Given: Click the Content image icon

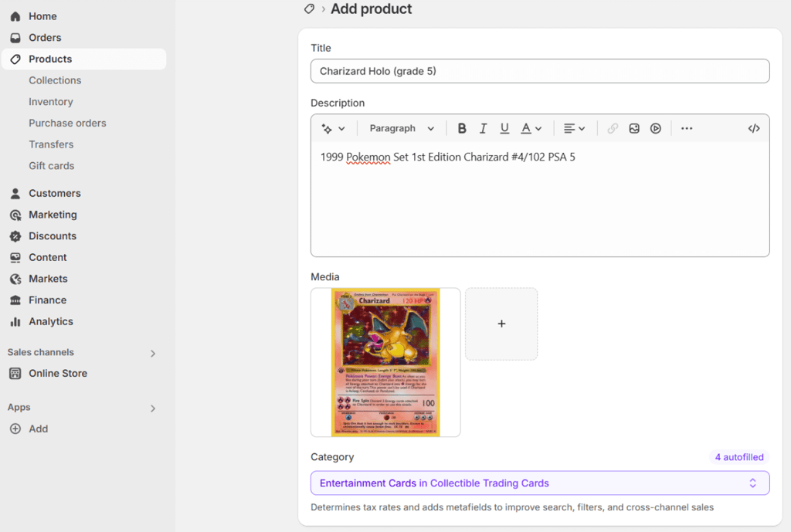Looking at the screenshot, I should [x=15, y=258].
